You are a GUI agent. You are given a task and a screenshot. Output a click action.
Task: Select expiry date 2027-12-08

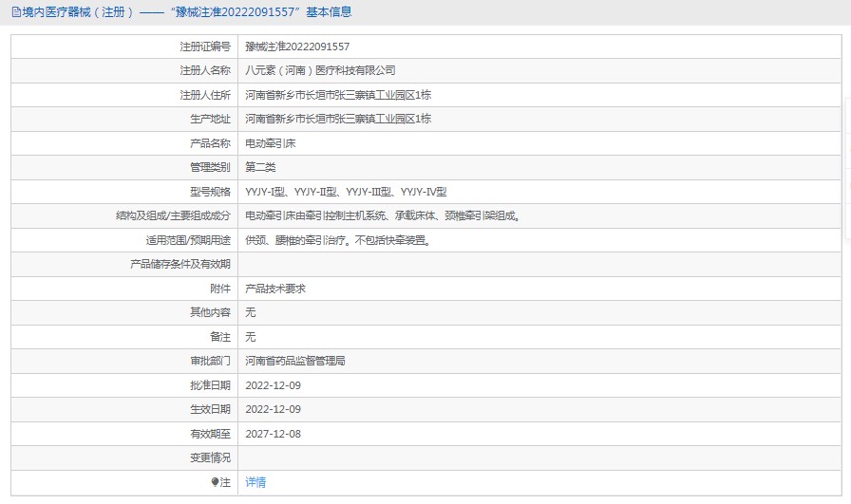(x=273, y=434)
